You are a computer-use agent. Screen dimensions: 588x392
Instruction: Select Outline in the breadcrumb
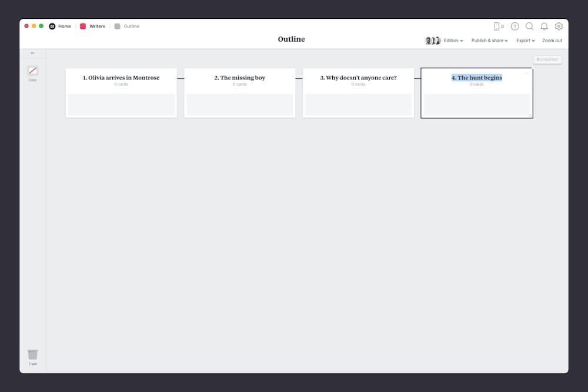coord(131,26)
